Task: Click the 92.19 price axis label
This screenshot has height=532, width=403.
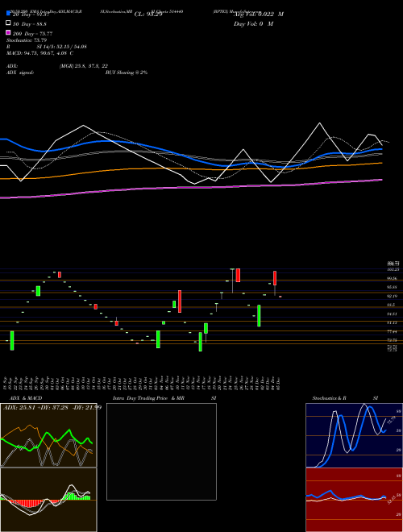Action: tap(392, 296)
